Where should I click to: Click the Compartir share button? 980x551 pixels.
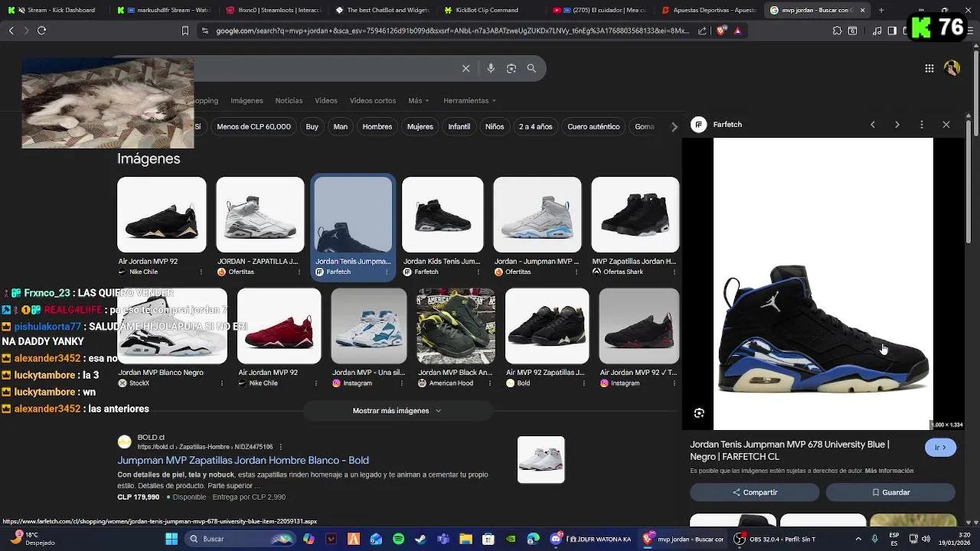[x=754, y=492]
